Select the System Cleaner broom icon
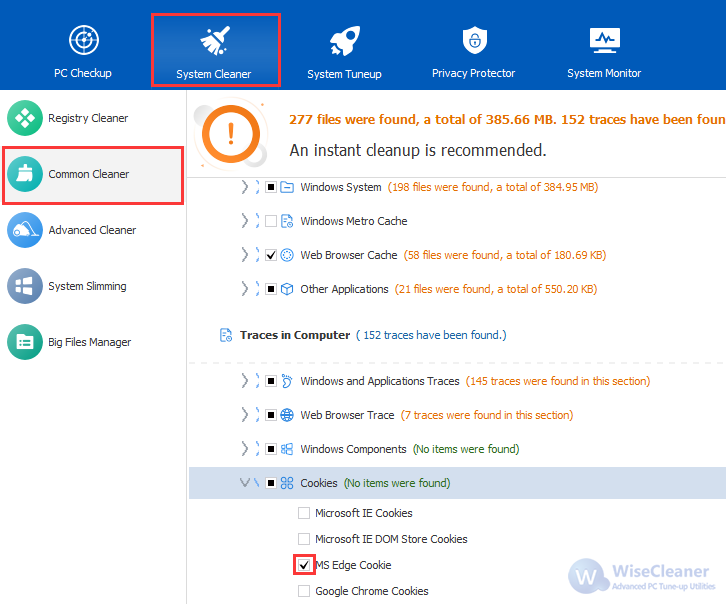Image resolution: width=726 pixels, height=604 pixels. pos(215,41)
